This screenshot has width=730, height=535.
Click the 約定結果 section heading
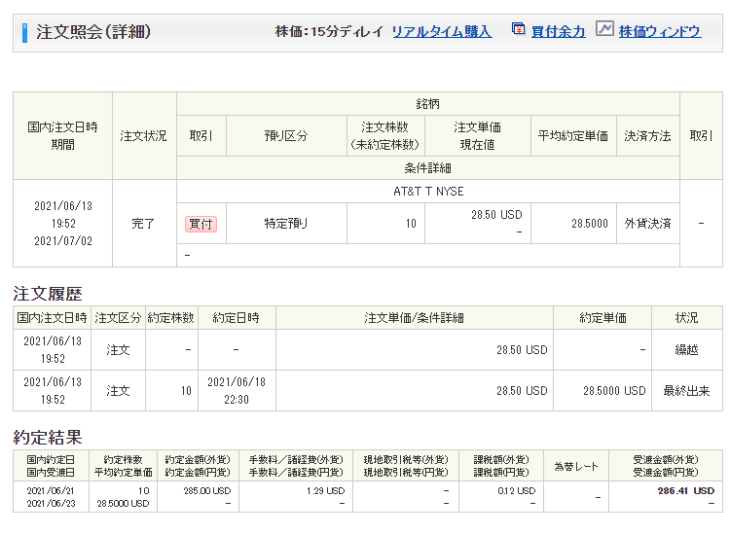click(x=47, y=437)
